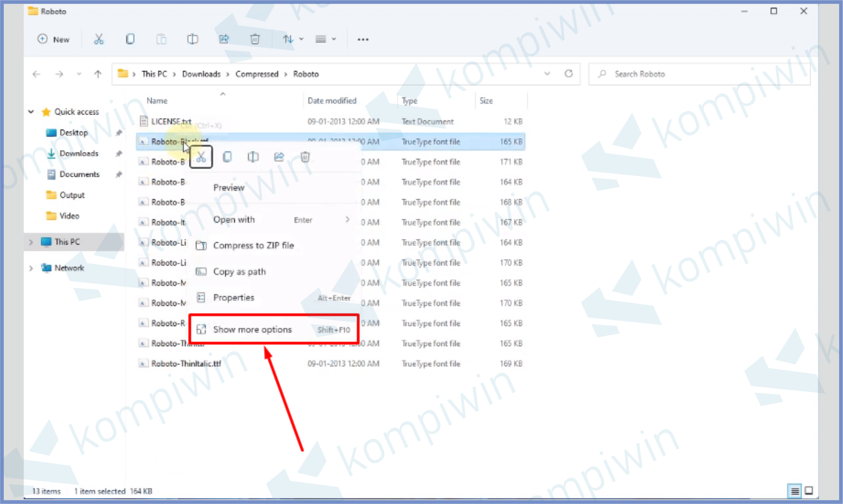The image size is (843, 504).
Task: Open the Video folder in sidebar
Action: (69, 216)
